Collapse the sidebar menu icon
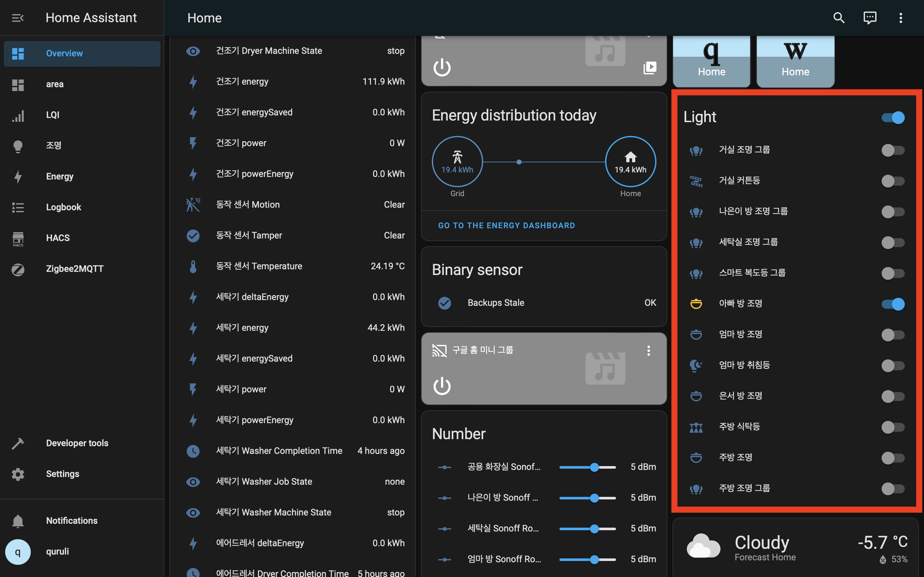 (x=18, y=18)
